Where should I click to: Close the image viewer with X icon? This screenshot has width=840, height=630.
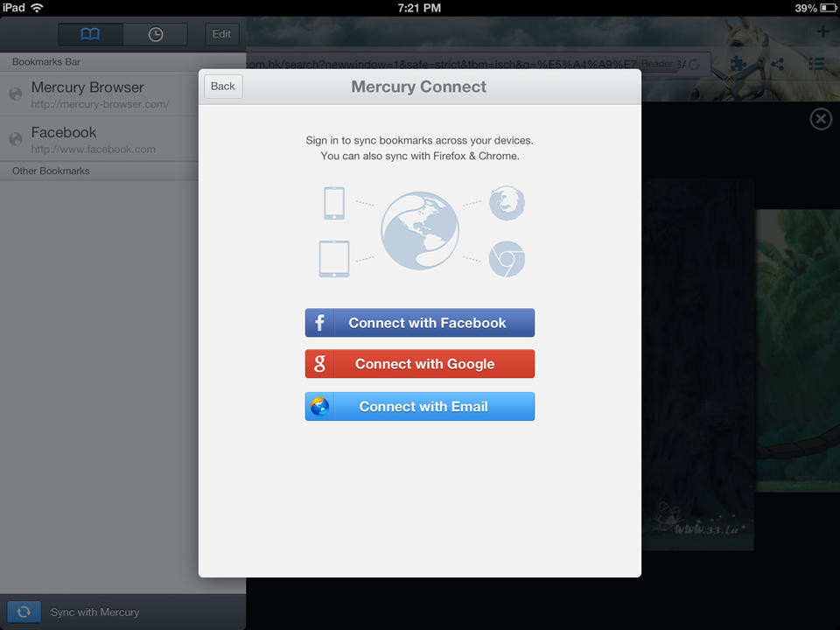[821, 118]
